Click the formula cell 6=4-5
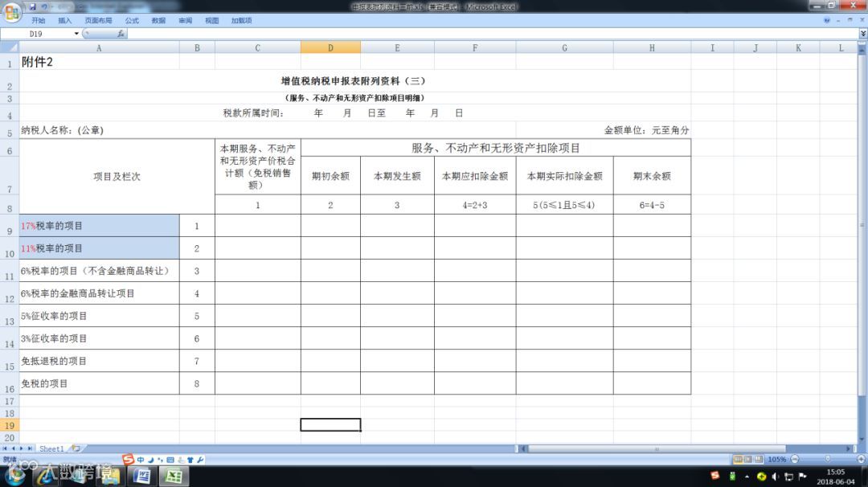The width and height of the screenshot is (868, 487). (652, 205)
